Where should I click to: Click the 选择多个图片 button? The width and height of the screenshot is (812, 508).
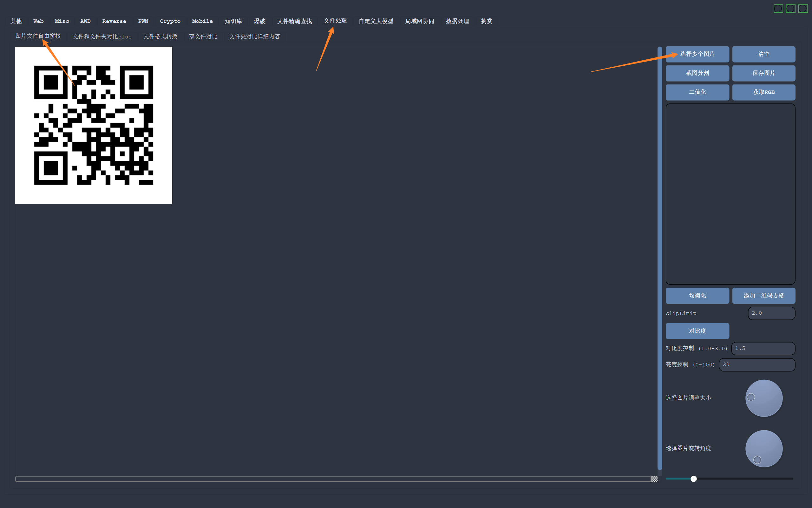(x=697, y=54)
